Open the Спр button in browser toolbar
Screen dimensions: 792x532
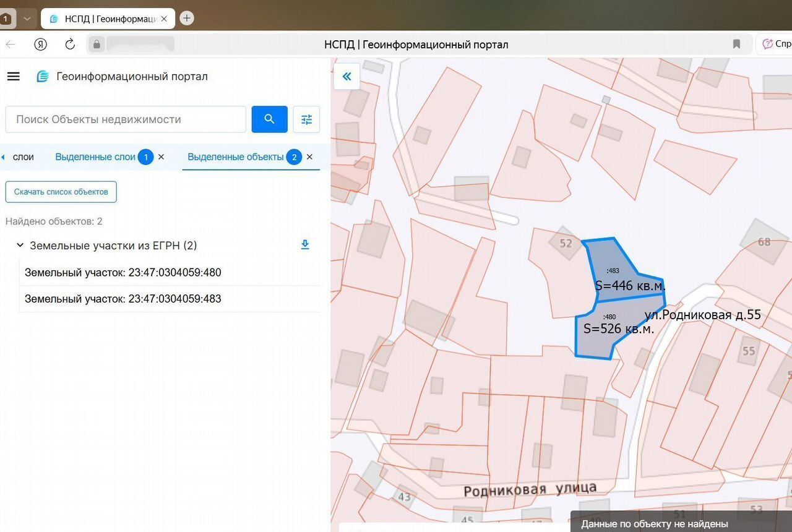(x=775, y=44)
